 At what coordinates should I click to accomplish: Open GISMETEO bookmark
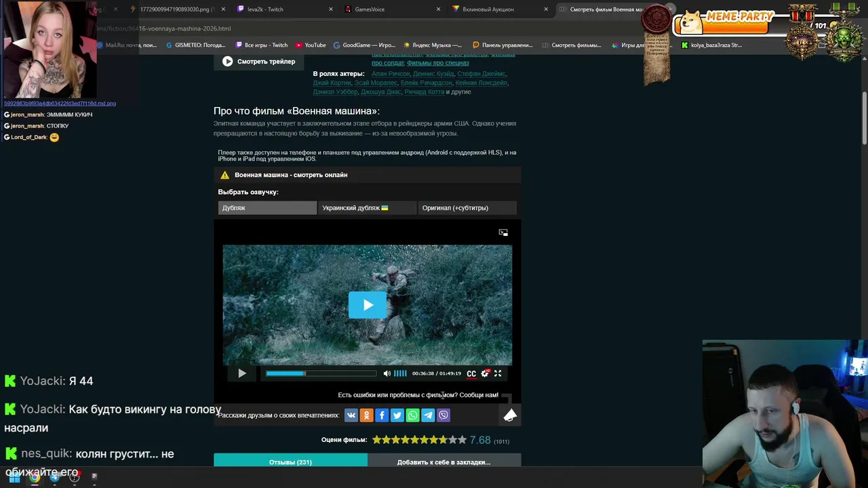click(196, 45)
